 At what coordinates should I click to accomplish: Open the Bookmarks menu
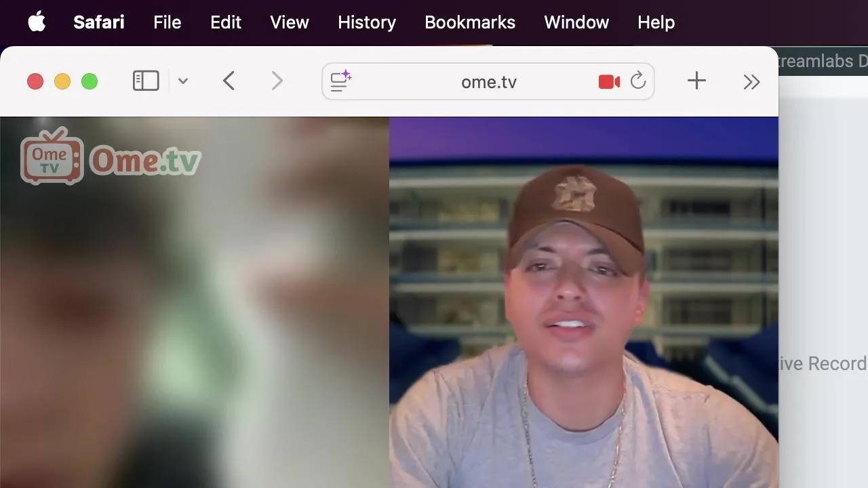pos(470,22)
